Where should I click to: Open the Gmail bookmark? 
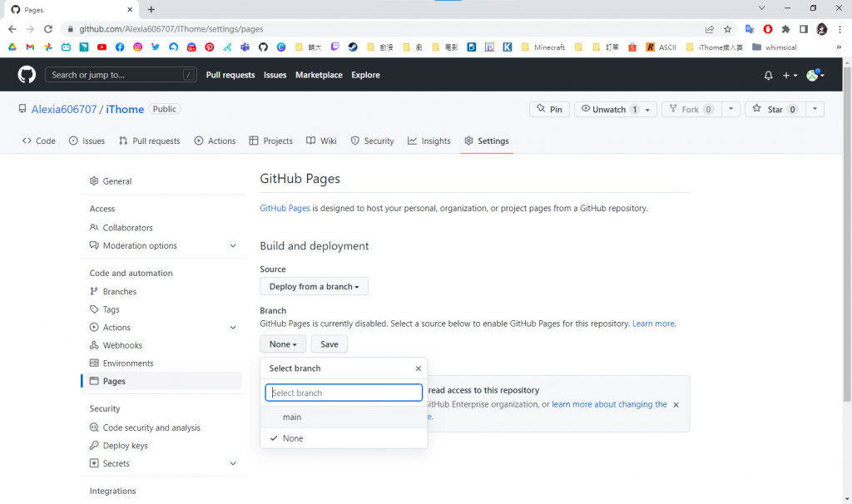[x=30, y=47]
